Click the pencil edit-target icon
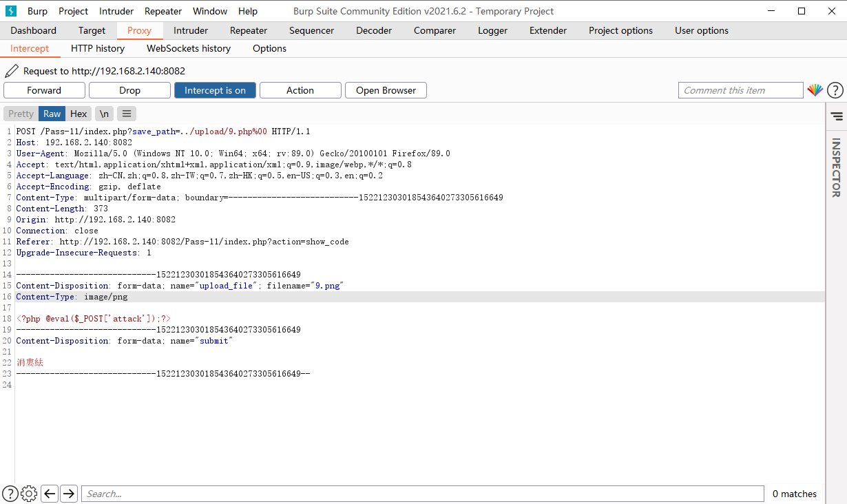The image size is (847, 504). (x=11, y=70)
